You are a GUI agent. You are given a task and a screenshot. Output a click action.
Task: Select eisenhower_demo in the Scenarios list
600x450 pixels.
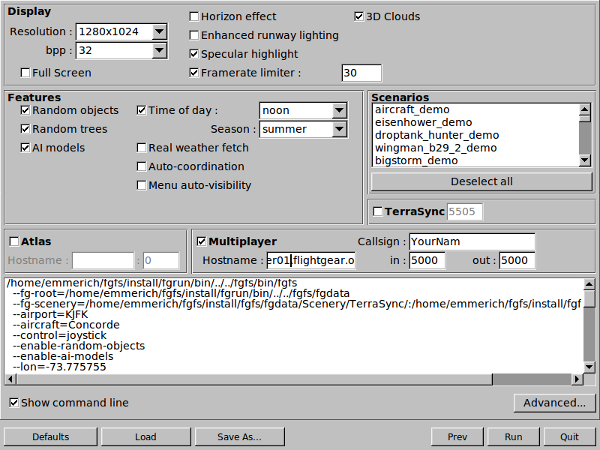click(x=417, y=122)
